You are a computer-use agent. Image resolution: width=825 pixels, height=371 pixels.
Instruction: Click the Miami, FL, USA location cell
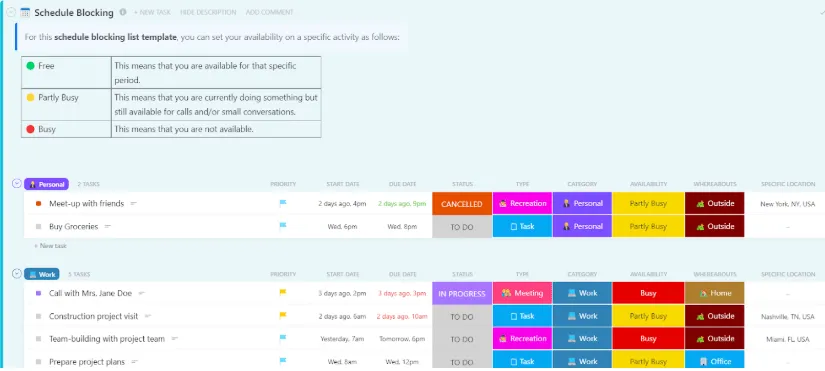pyautogui.click(x=788, y=339)
